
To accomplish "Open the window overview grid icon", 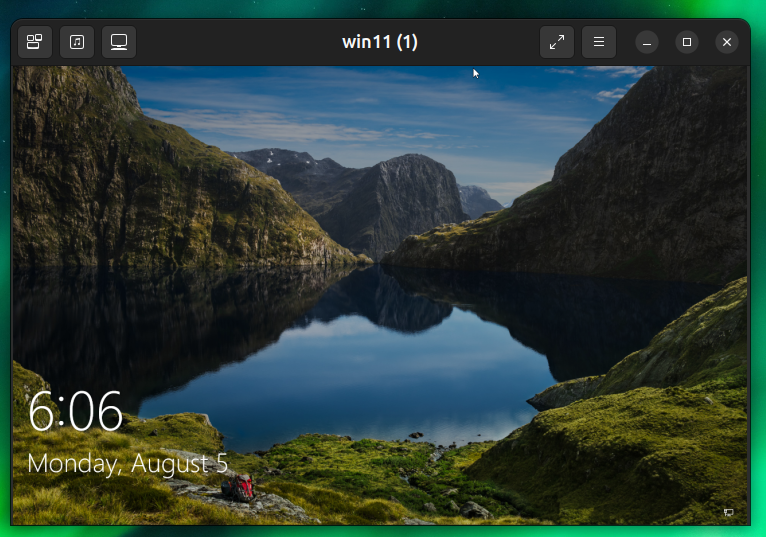I will pyautogui.click(x=35, y=42).
